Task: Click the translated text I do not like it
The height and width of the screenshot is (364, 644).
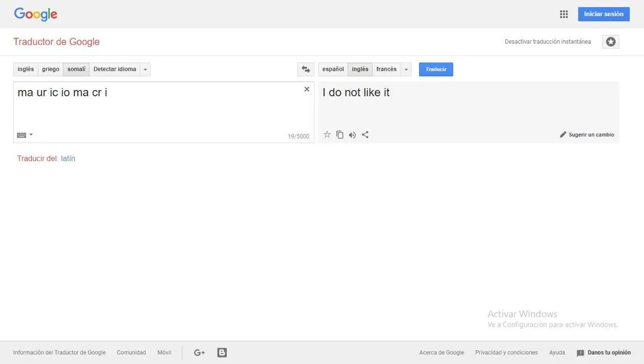Action: pos(356,93)
